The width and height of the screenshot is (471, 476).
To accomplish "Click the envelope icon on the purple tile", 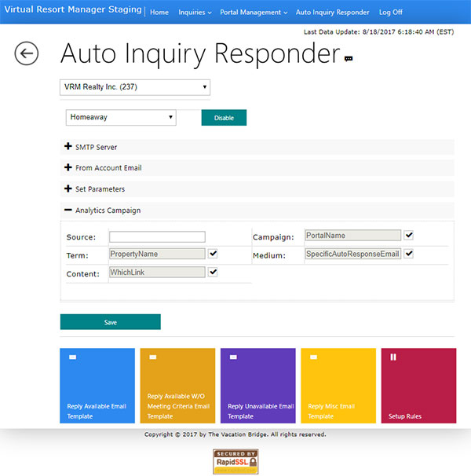I will click(233, 357).
